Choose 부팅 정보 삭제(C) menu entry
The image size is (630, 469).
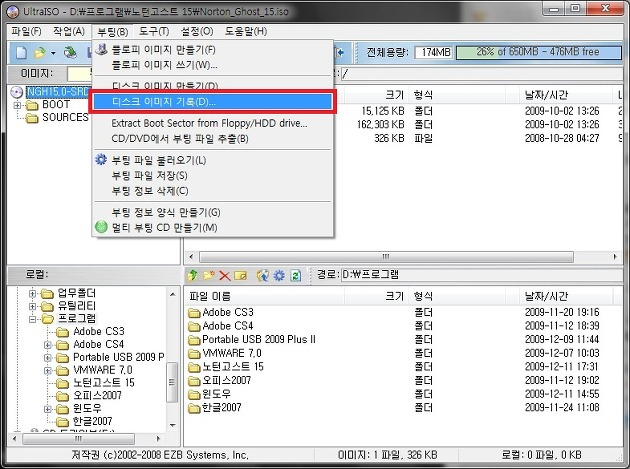coord(213,190)
